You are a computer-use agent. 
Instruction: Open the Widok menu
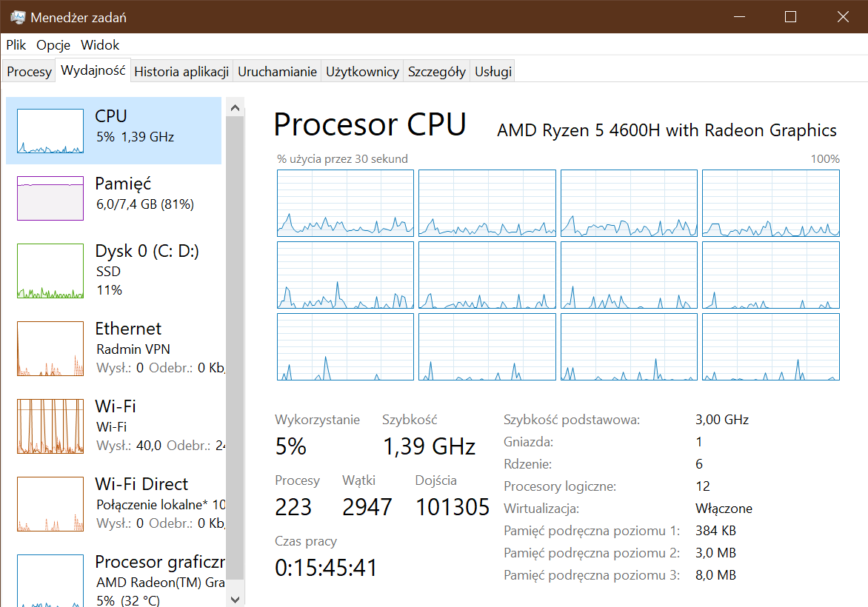pos(100,45)
